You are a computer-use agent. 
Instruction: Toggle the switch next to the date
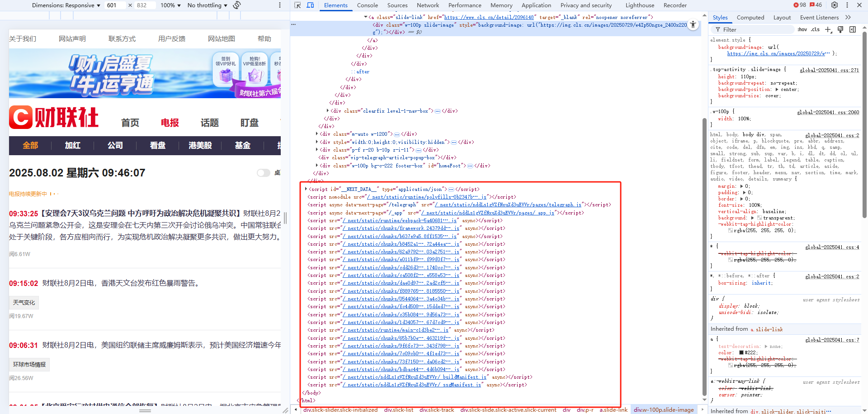pyautogui.click(x=263, y=173)
